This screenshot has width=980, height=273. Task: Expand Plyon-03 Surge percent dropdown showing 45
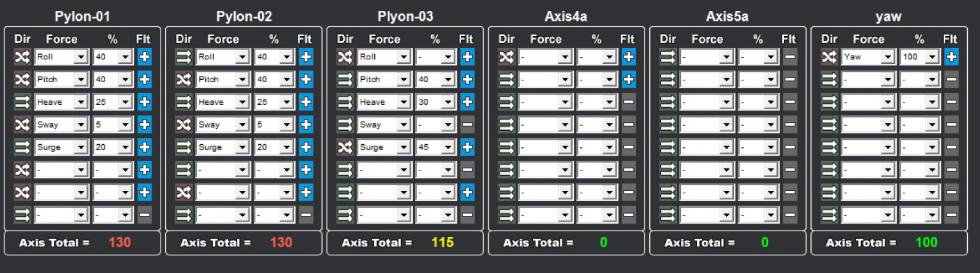point(448,147)
